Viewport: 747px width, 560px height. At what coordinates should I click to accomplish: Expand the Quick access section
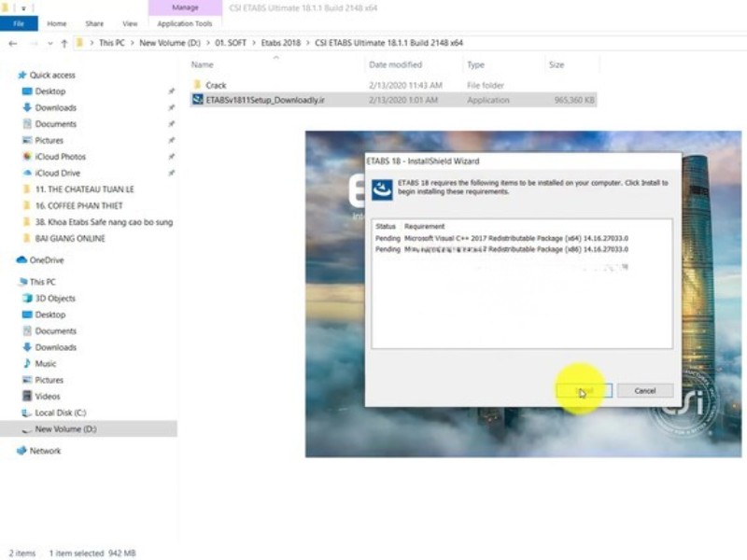pos(11,75)
